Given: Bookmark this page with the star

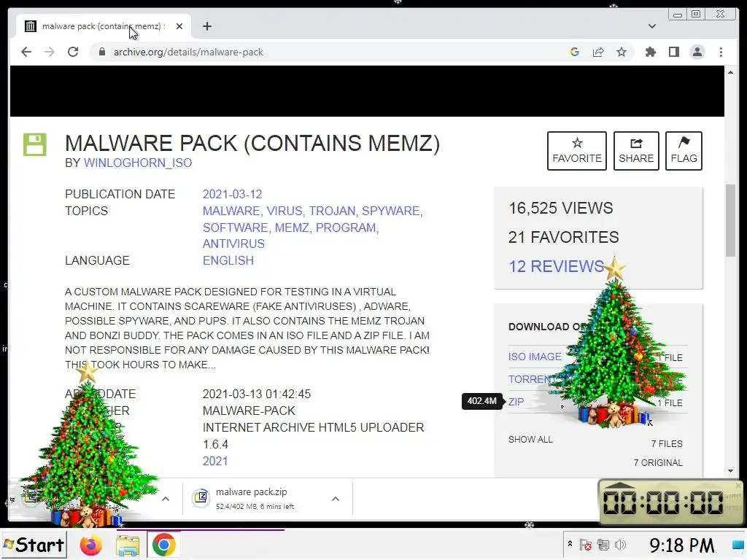Looking at the screenshot, I should tap(622, 52).
